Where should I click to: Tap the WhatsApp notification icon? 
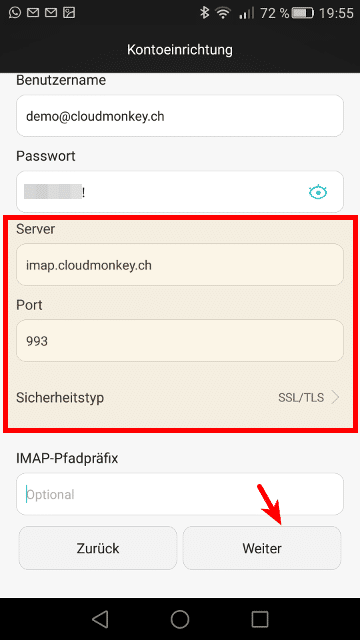click(x=15, y=13)
